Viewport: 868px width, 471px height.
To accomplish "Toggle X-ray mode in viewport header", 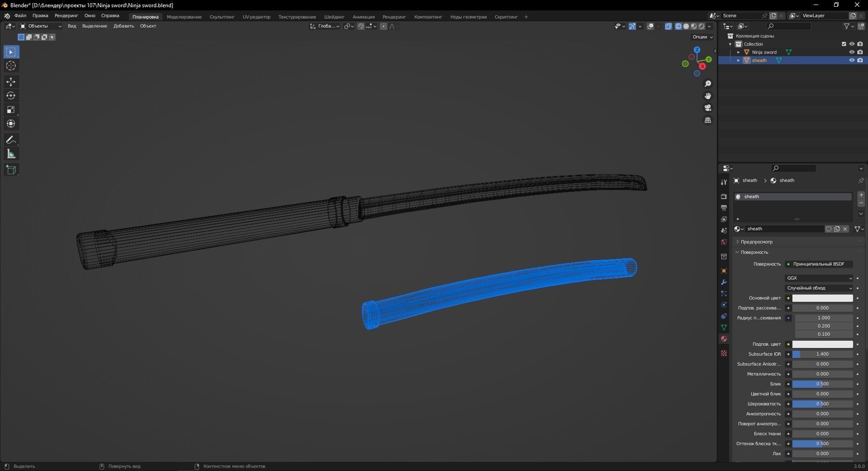I will coord(669,26).
